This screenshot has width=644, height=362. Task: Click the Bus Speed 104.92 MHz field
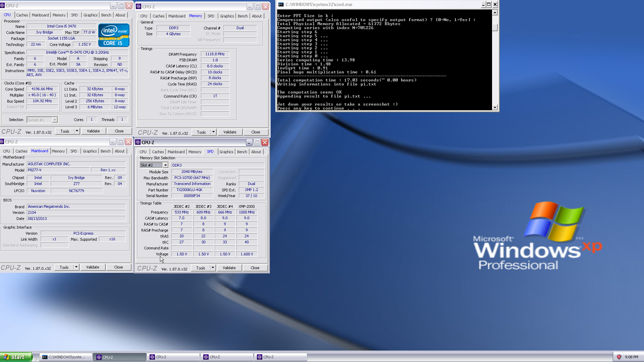point(42,101)
